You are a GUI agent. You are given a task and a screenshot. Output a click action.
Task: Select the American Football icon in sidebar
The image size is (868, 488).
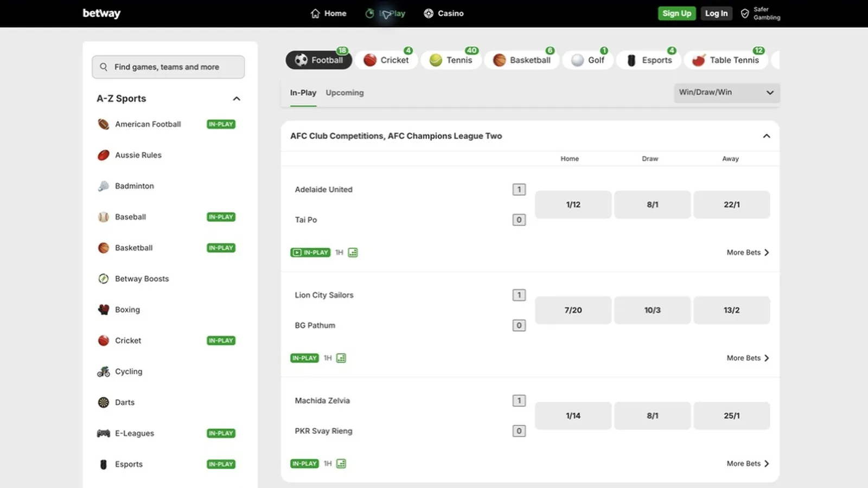pyautogui.click(x=103, y=124)
